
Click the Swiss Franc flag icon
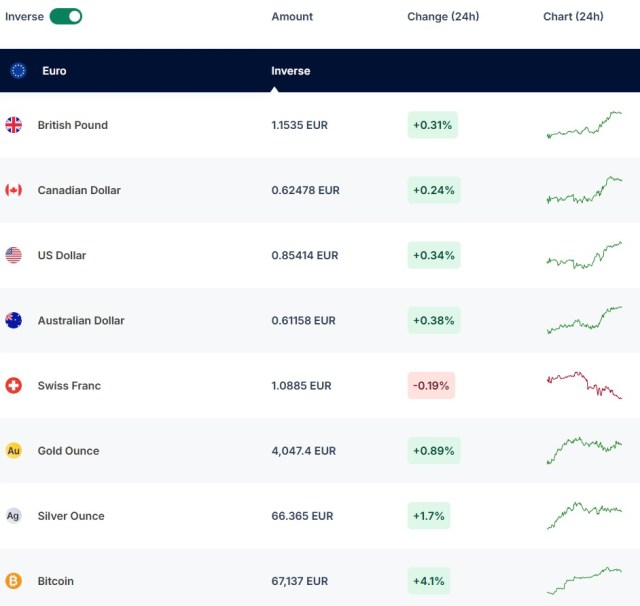pos(14,385)
